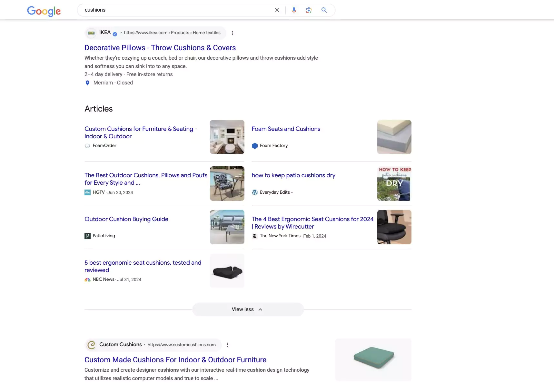Click the Foam Factory source name

(274, 146)
